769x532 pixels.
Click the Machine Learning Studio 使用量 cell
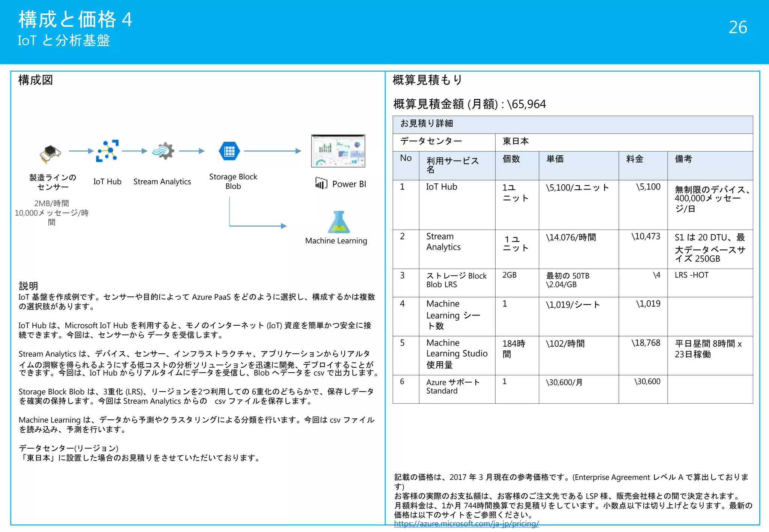[x=457, y=356]
